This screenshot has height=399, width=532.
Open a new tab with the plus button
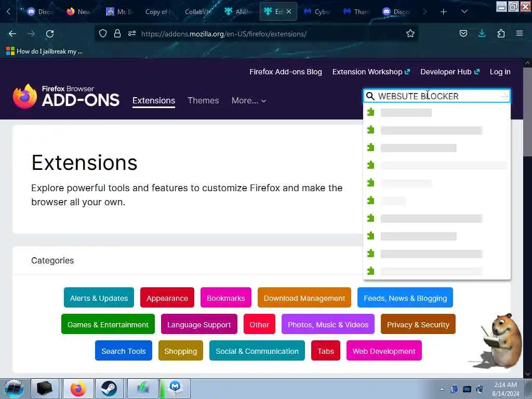coord(444,12)
